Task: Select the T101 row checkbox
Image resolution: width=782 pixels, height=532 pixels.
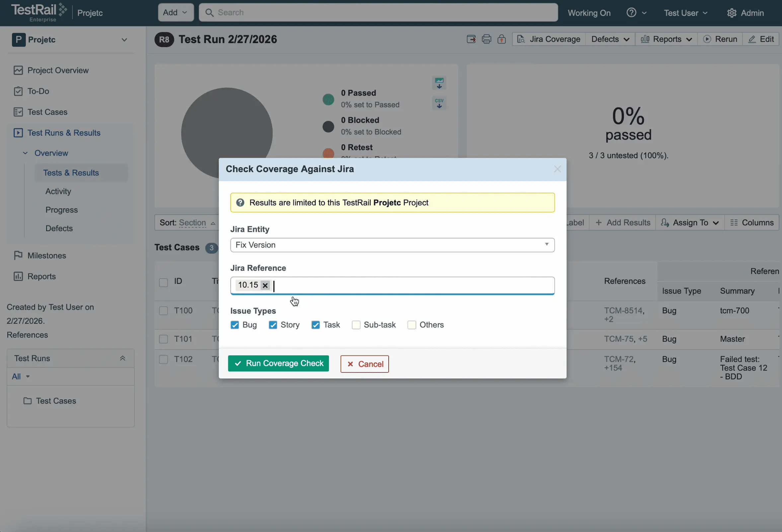Action: (x=164, y=339)
